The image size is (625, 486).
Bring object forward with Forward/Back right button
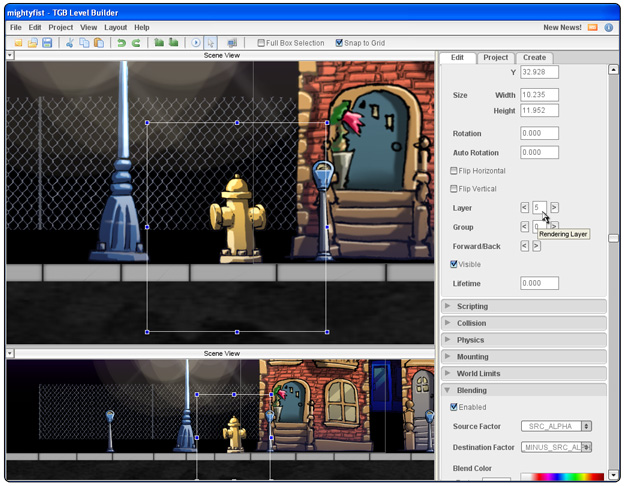[537, 246]
